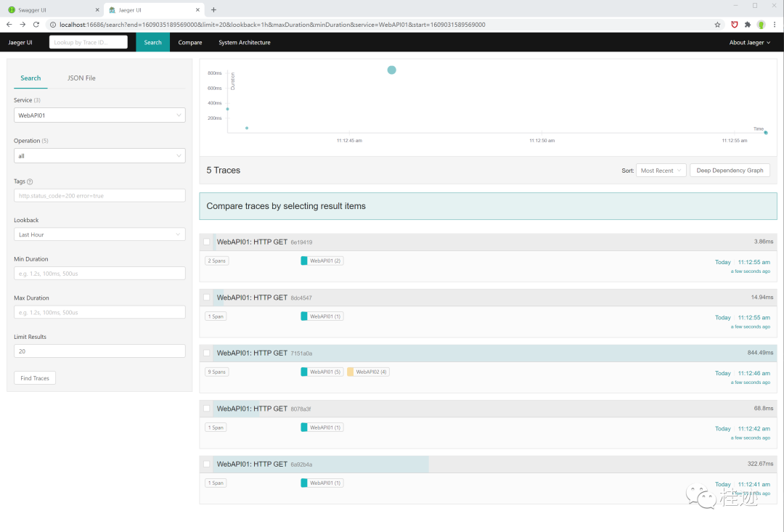Select trace 6a92b4a checkbox
The height and width of the screenshot is (532, 784).
(x=206, y=464)
